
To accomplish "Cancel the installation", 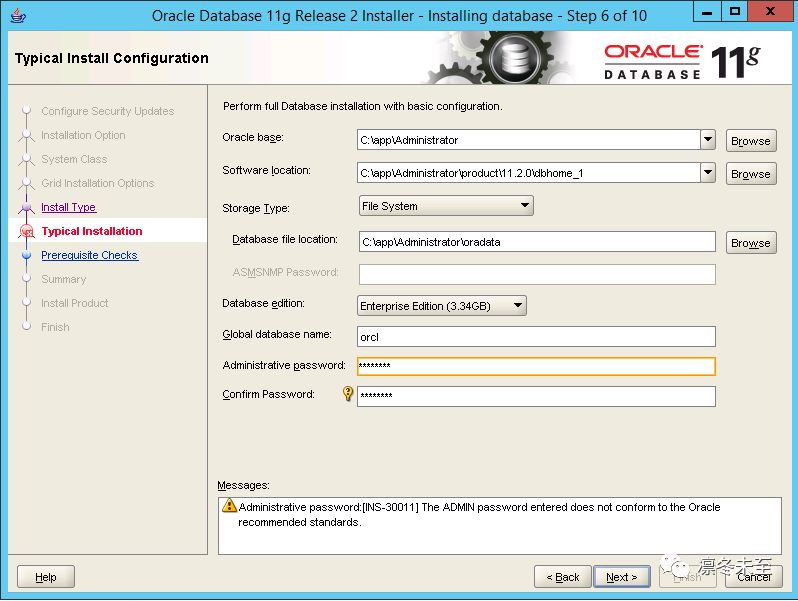I will tap(754, 577).
